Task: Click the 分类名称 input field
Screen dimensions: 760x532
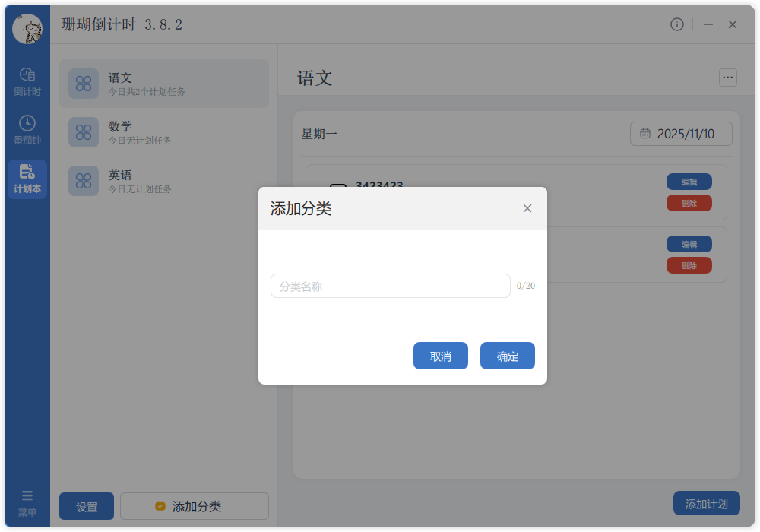Action: coord(390,286)
